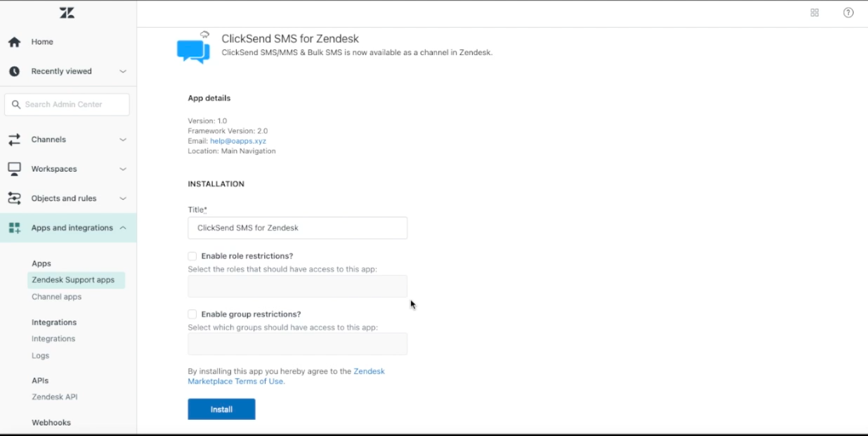Open Logs in sidebar
The width and height of the screenshot is (868, 436).
pyautogui.click(x=41, y=355)
